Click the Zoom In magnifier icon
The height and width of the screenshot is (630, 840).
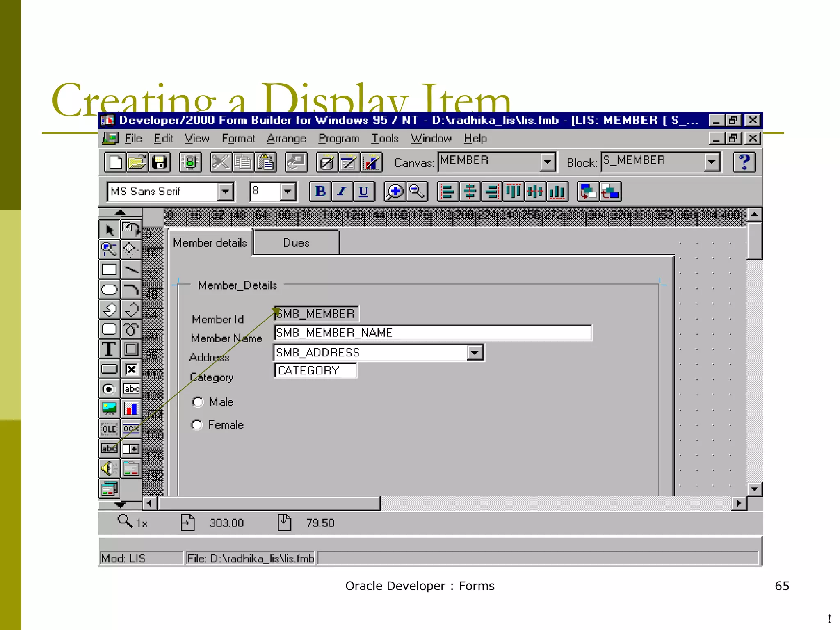395,192
